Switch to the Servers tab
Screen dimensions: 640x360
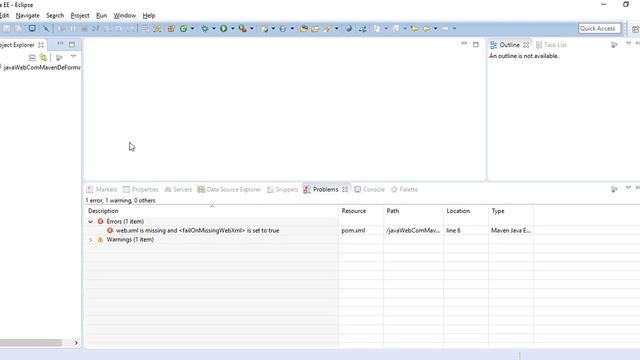pos(178,189)
